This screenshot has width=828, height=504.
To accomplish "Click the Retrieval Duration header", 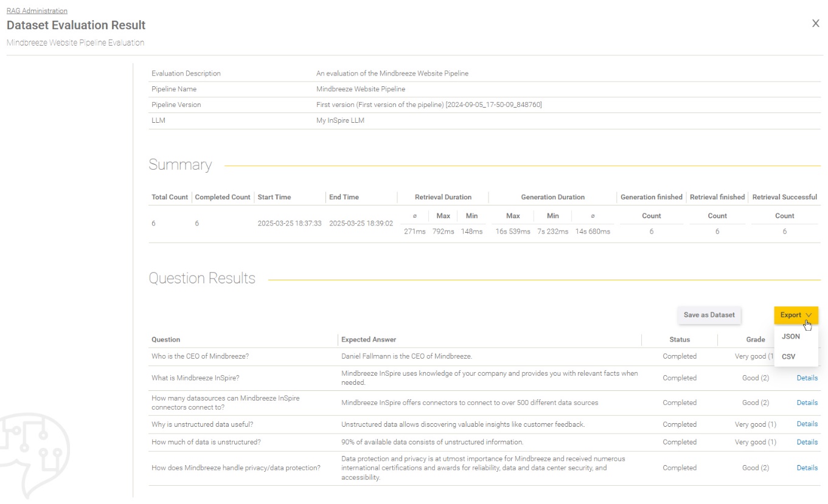I will (x=443, y=197).
